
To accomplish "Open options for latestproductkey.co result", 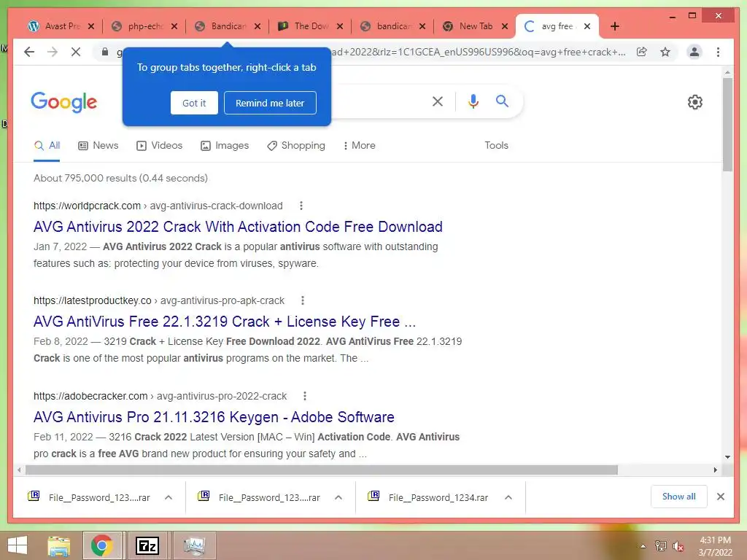I will point(303,300).
